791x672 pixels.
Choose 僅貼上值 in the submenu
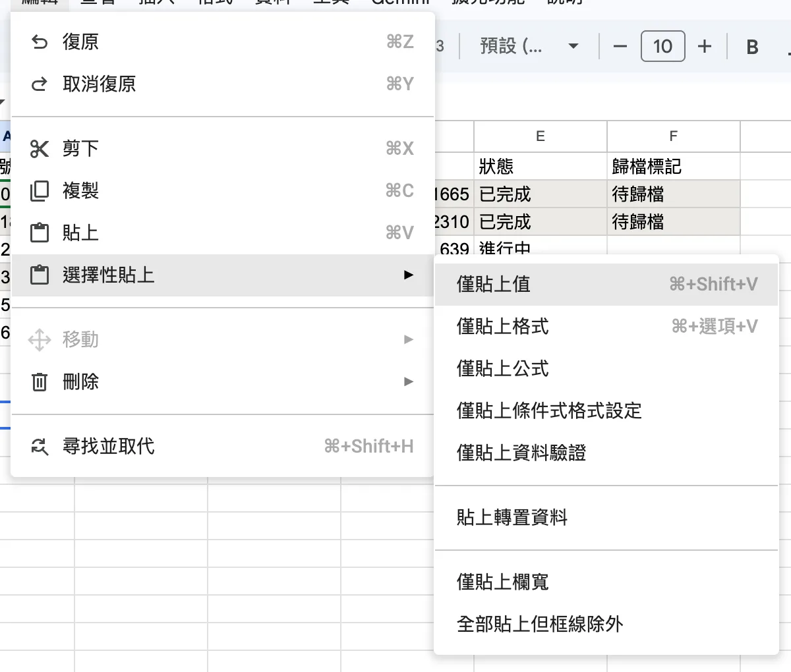606,285
